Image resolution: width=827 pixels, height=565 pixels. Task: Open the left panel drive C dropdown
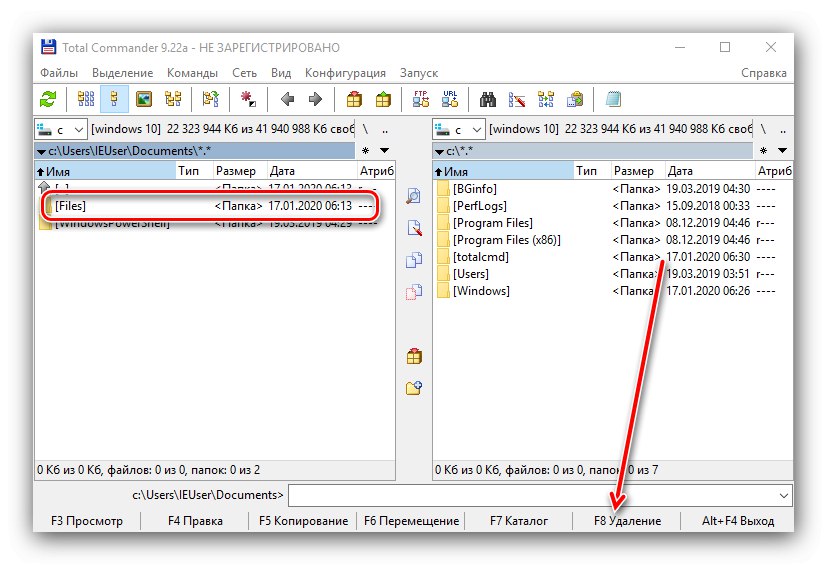(x=60, y=129)
